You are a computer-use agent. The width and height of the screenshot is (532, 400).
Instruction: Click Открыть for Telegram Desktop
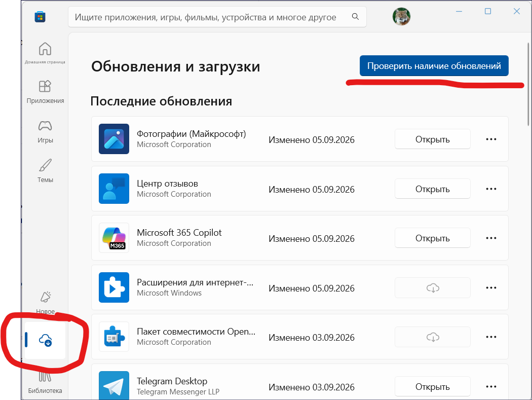point(433,386)
